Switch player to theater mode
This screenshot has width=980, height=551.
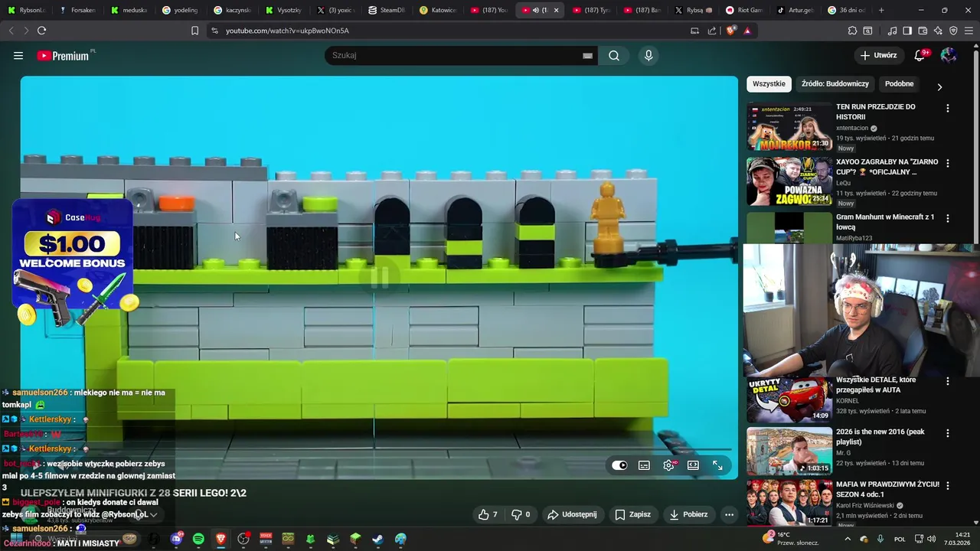693,465
